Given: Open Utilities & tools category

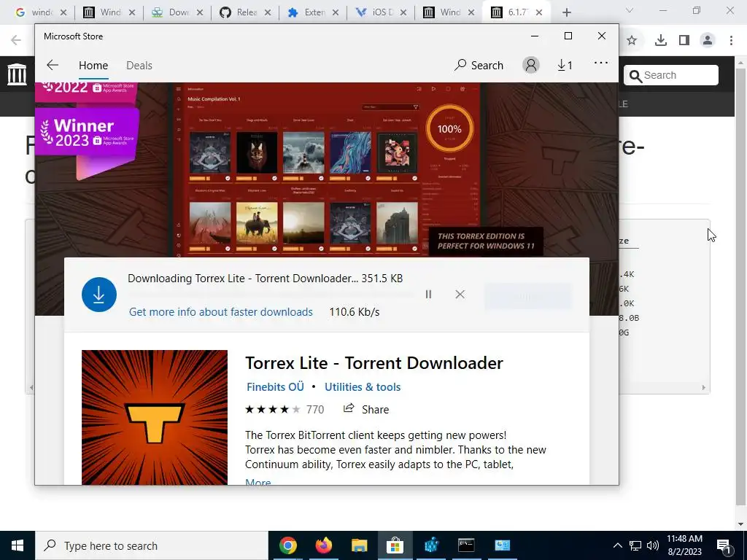Looking at the screenshot, I should click(363, 386).
